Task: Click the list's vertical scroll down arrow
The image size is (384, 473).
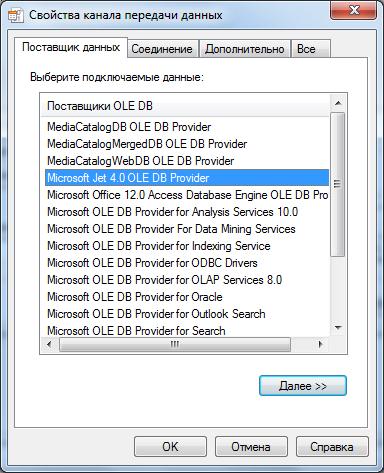Action: click(x=338, y=328)
